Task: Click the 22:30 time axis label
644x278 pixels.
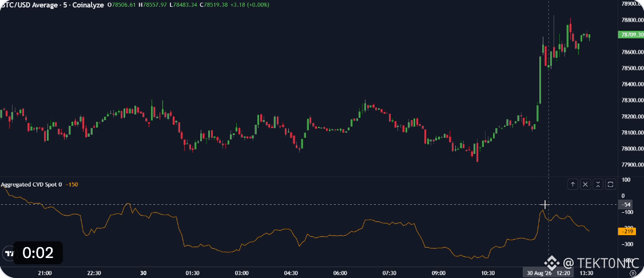Action: click(94, 273)
